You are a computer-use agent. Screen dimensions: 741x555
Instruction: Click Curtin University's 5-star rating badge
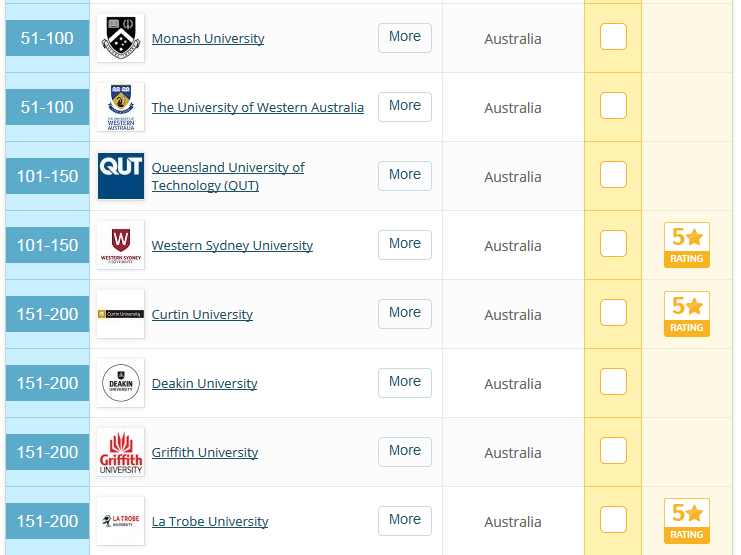click(687, 314)
